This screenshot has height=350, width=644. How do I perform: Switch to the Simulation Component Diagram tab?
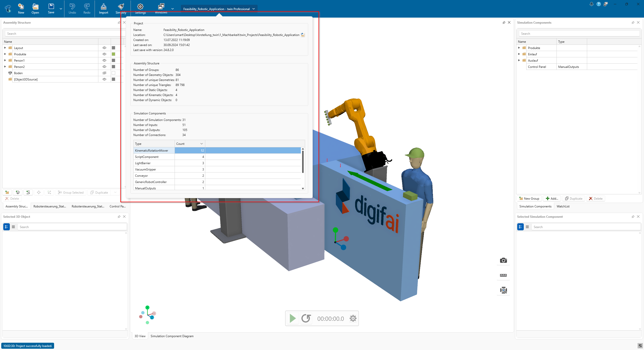(x=172, y=336)
